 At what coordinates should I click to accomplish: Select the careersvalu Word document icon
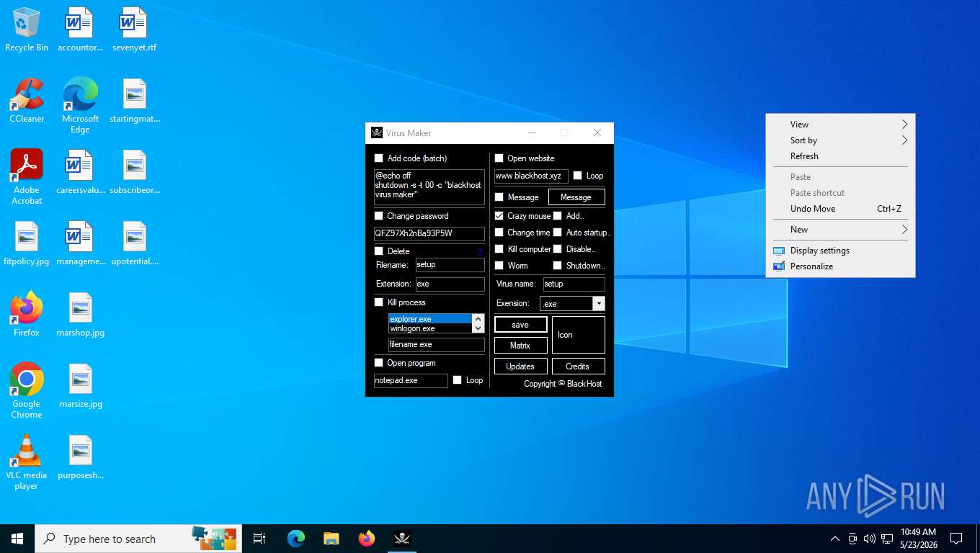point(80,173)
